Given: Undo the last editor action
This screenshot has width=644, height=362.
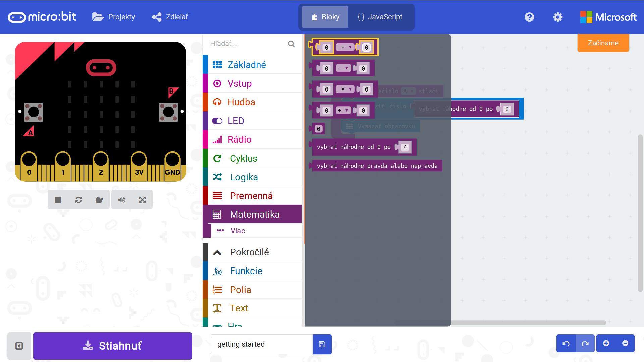Looking at the screenshot, I should pos(566,343).
